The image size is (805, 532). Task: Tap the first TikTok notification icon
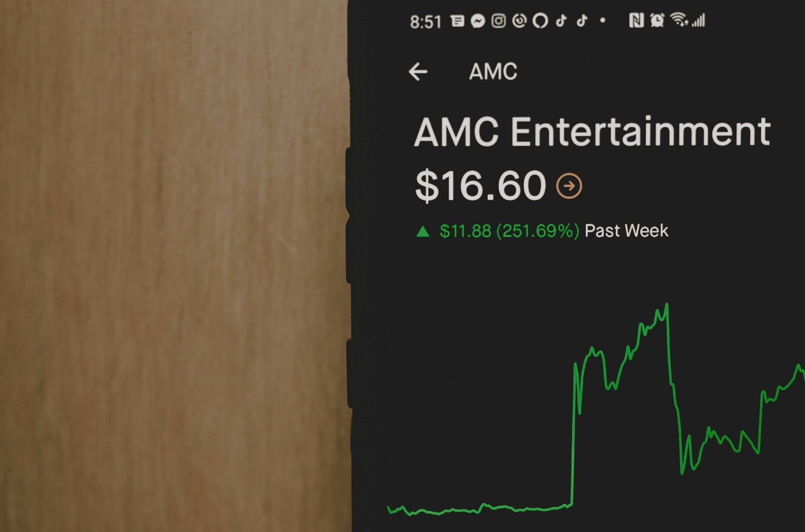coord(561,21)
